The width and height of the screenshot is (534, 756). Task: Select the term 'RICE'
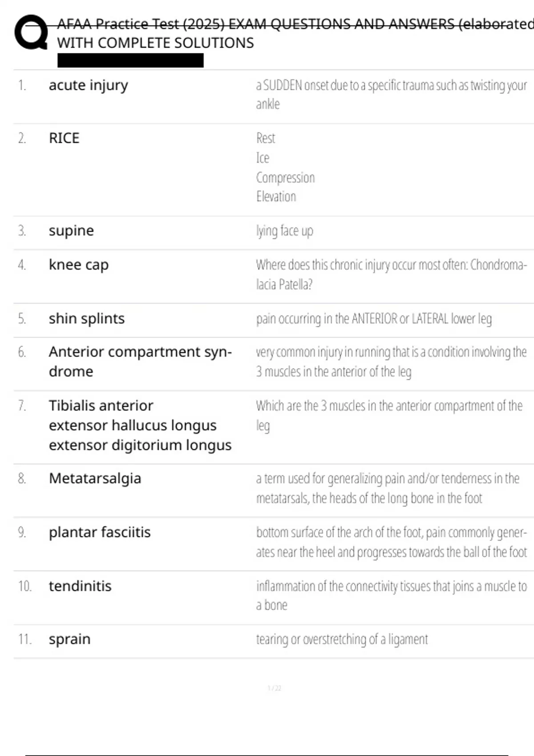(x=64, y=138)
